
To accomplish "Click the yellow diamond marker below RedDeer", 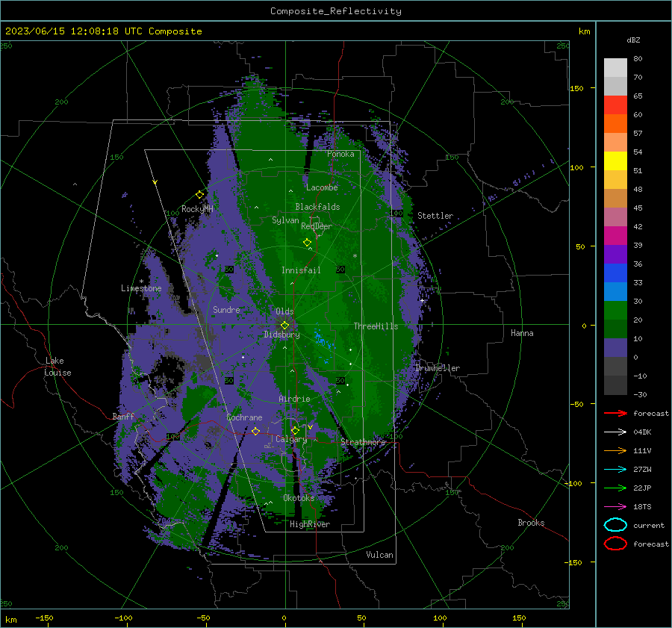I will (307, 243).
